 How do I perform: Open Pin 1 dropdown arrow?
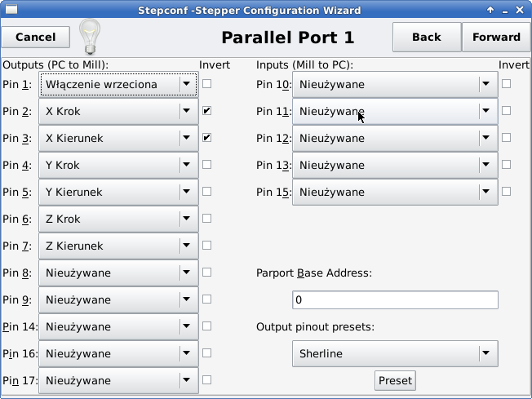(x=186, y=84)
